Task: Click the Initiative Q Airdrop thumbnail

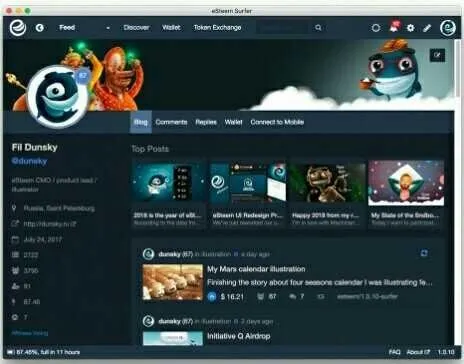Action: pyautogui.click(x=173, y=338)
